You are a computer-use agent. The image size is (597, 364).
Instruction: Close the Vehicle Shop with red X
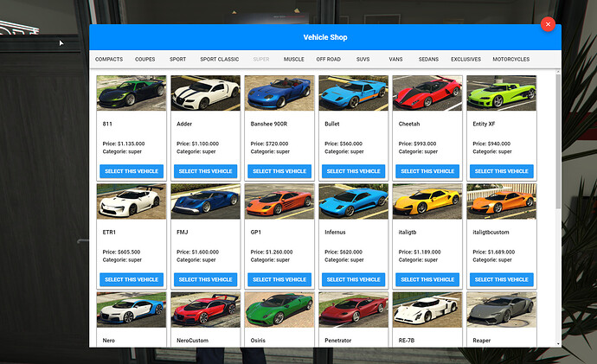tap(547, 24)
